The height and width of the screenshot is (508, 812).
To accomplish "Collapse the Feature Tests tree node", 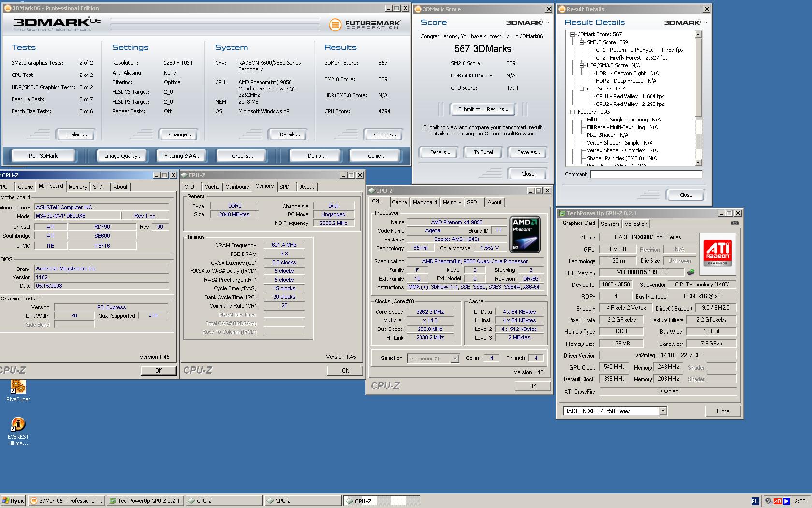I will pos(573,112).
